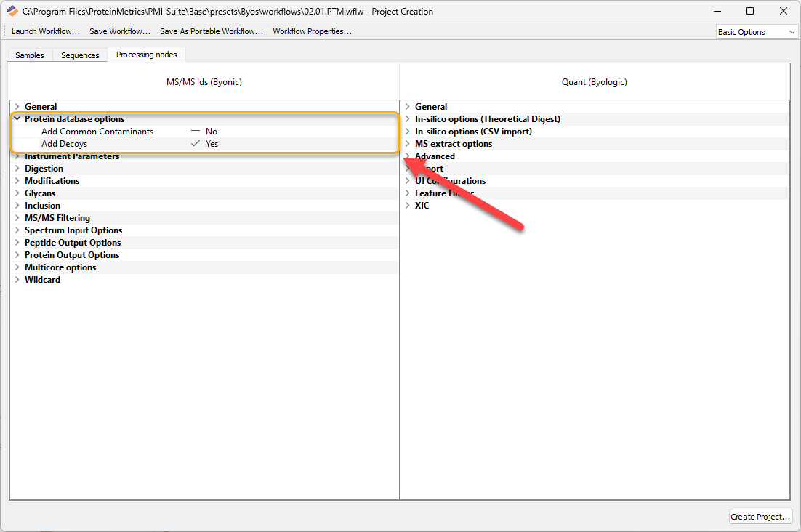Click the MS/MS Ids (Byonic) column header
The image size is (801, 532).
point(204,81)
